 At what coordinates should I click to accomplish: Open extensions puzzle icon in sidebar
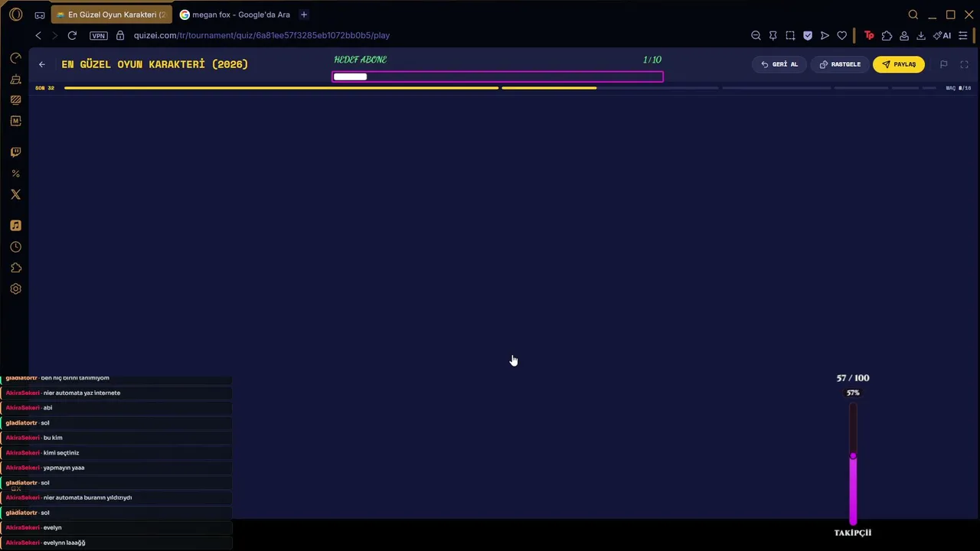click(x=15, y=268)
